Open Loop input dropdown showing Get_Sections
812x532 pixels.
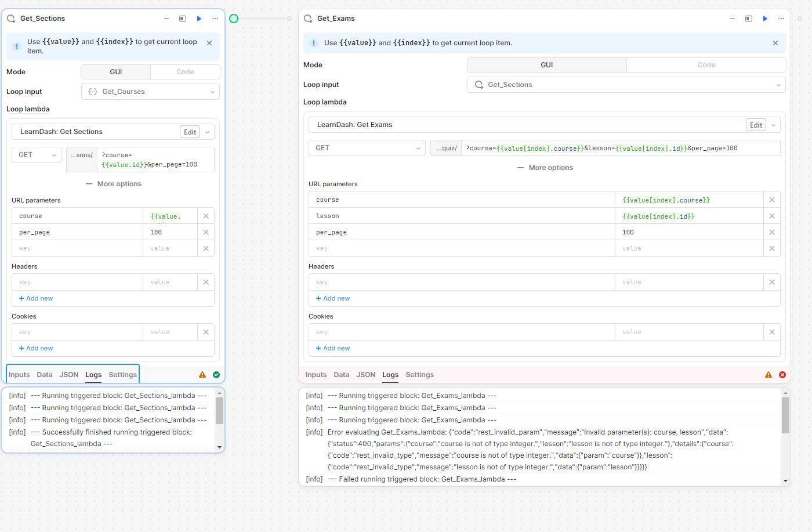[626, 85]
